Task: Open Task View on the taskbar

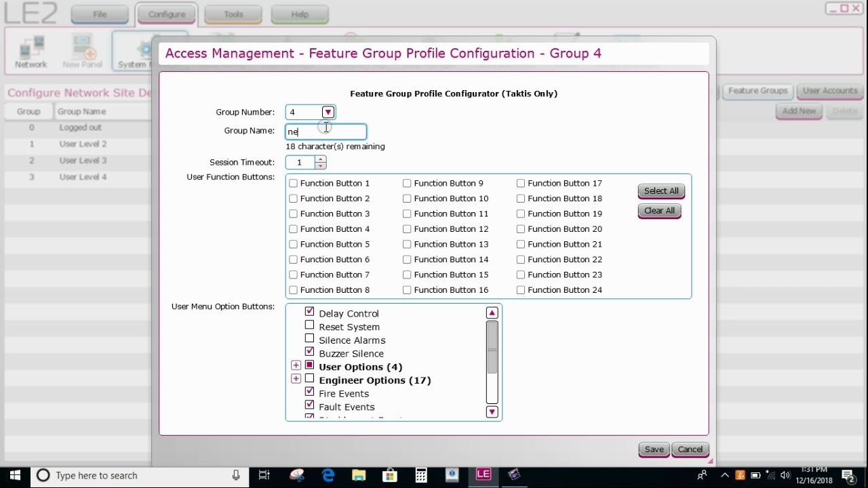Action: pos(264,475)
